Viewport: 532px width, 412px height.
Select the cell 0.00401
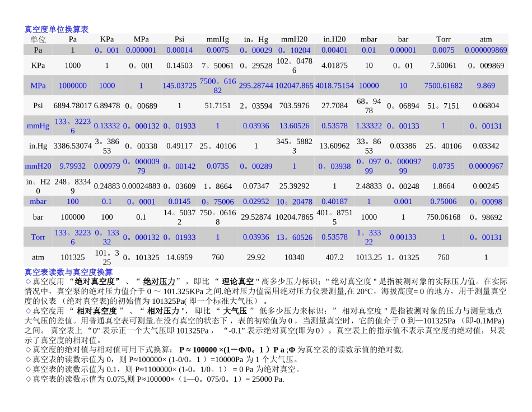[334, 50]
